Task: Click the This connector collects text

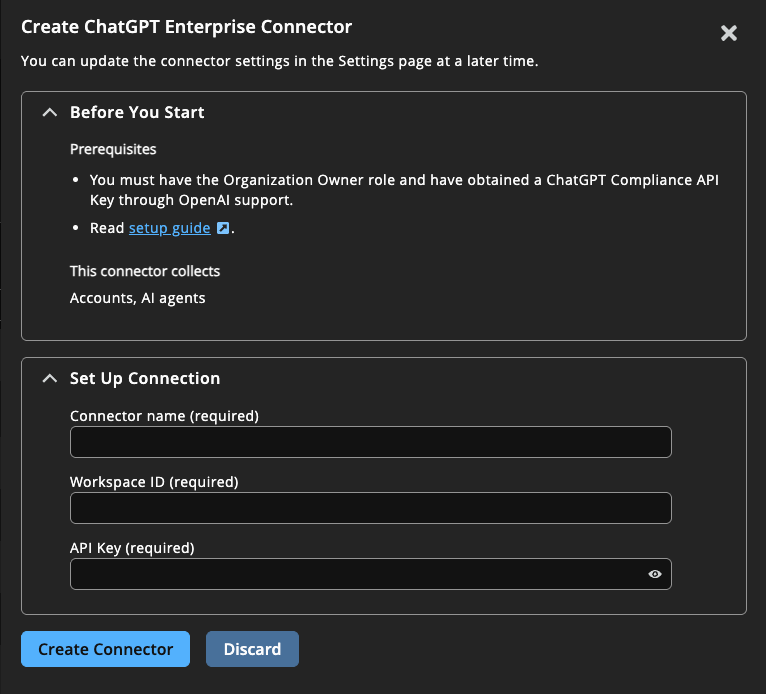Action: 145,271
